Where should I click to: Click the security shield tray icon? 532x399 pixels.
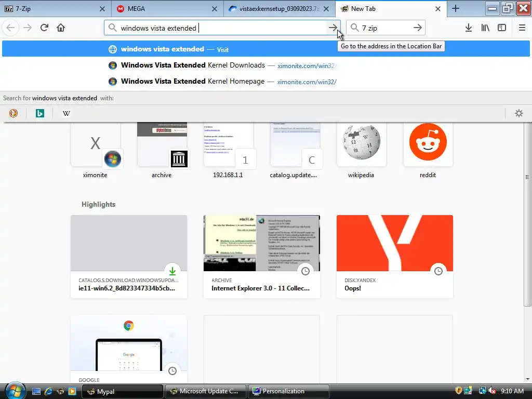click(458, 391)
